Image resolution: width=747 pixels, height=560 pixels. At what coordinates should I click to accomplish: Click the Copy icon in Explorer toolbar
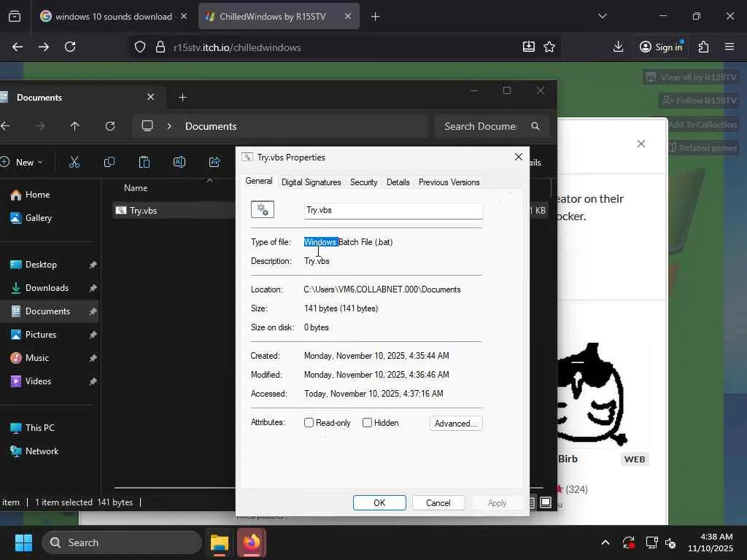coord(109,163)
